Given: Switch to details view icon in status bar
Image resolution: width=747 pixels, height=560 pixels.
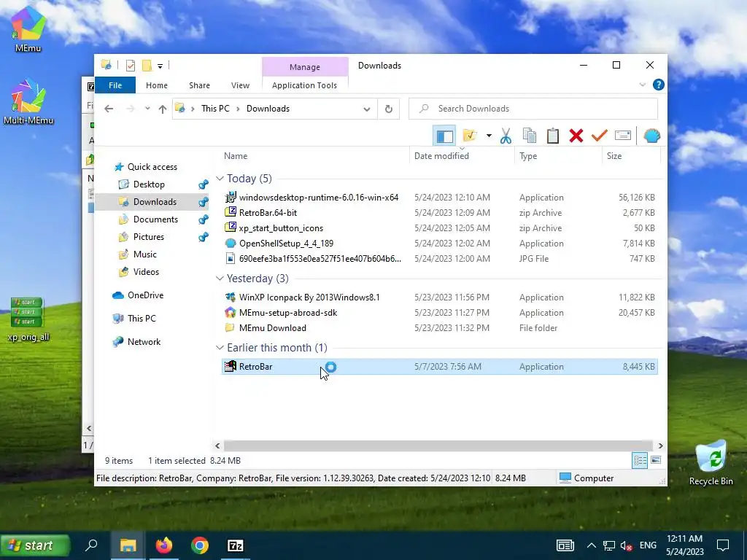Looking at the screenshot, I should 640,461.
